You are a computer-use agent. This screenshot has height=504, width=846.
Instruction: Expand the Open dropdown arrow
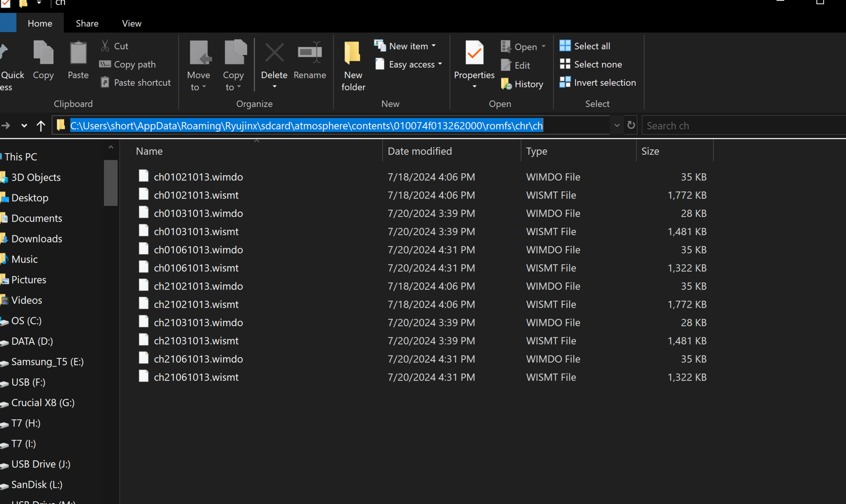coord(544,46)
